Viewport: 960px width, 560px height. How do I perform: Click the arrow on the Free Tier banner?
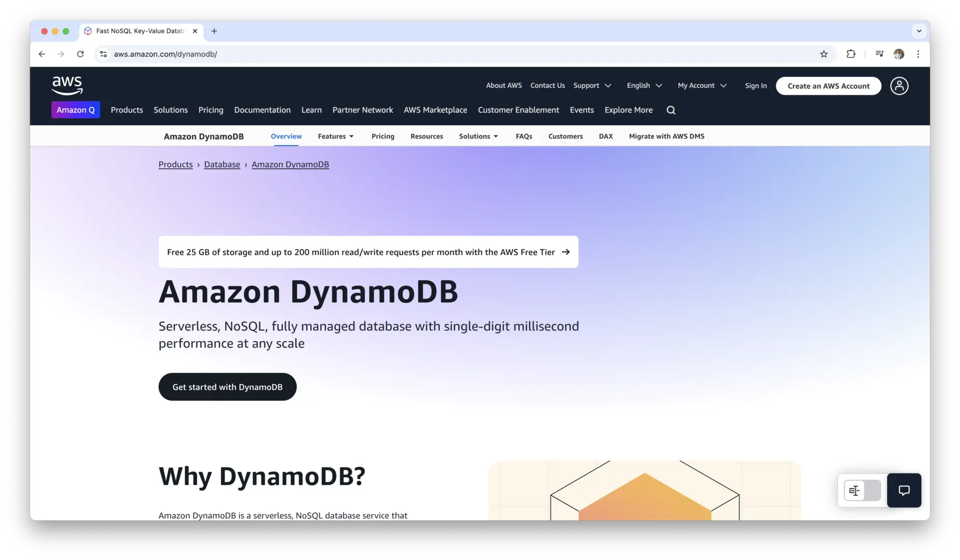(x=566, y=252)
